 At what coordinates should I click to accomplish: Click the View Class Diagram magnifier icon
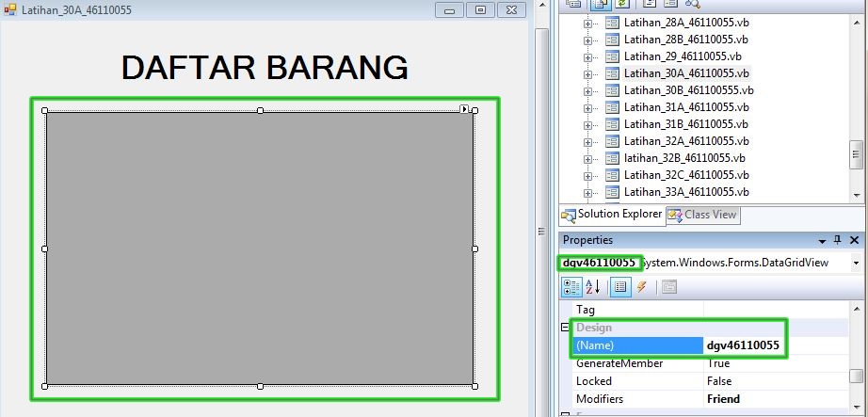(x=693, y=4)
